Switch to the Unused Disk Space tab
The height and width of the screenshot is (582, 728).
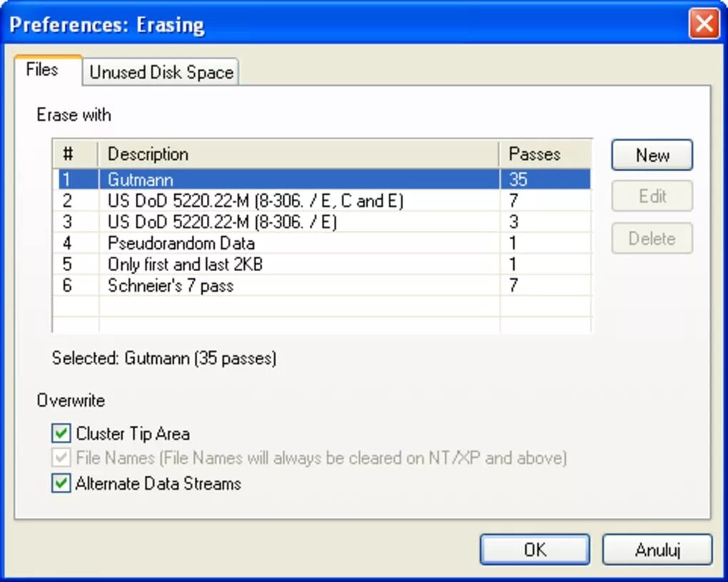(161, 72)
